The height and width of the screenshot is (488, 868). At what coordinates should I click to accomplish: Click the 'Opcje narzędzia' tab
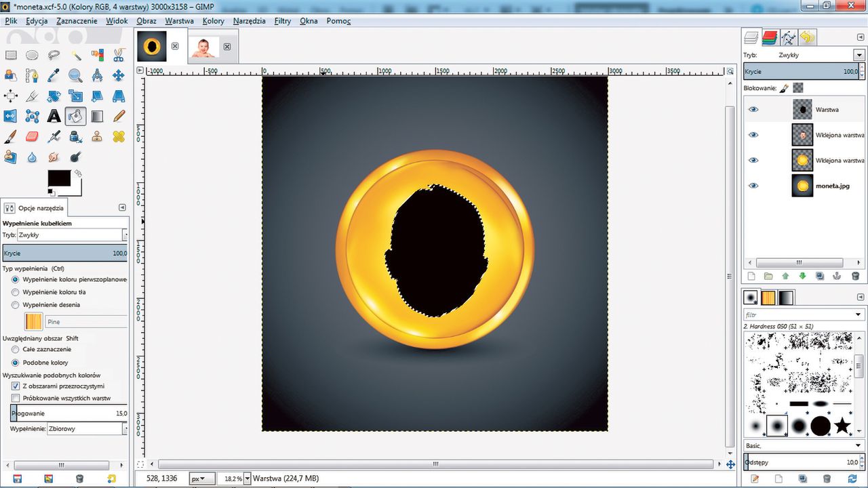[33, 208]
